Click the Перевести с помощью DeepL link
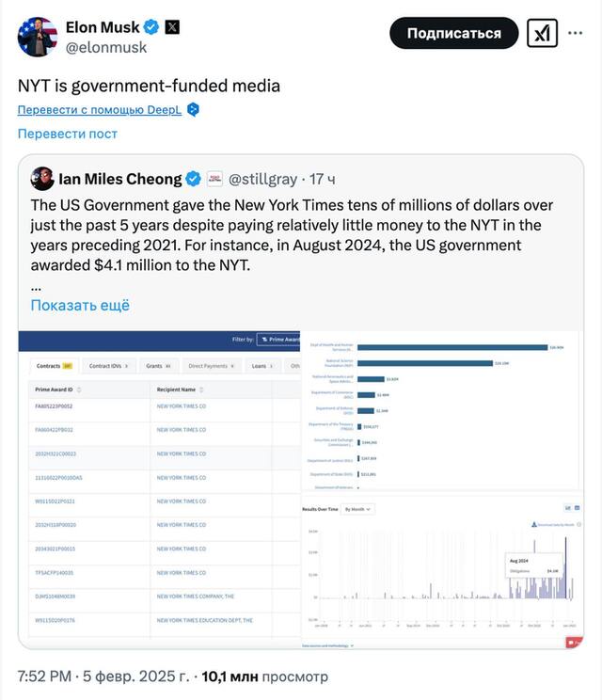The image size is (602, 700). pos(99,109)
